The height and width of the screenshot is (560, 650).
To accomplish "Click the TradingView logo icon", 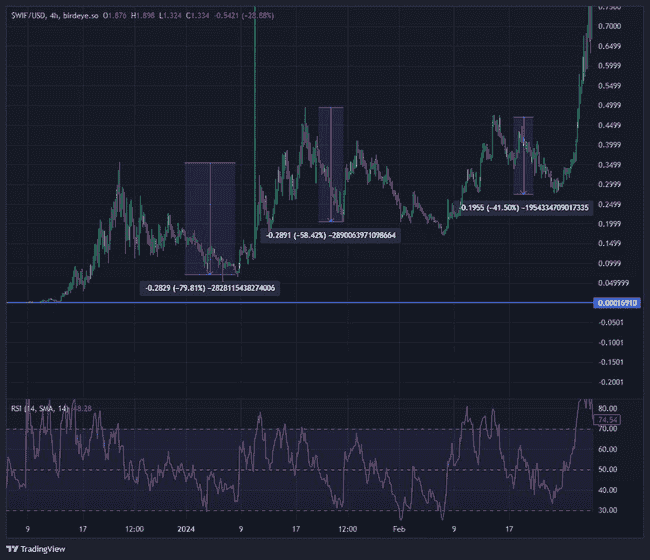I will pyautogui.click(x=12, y=548).
